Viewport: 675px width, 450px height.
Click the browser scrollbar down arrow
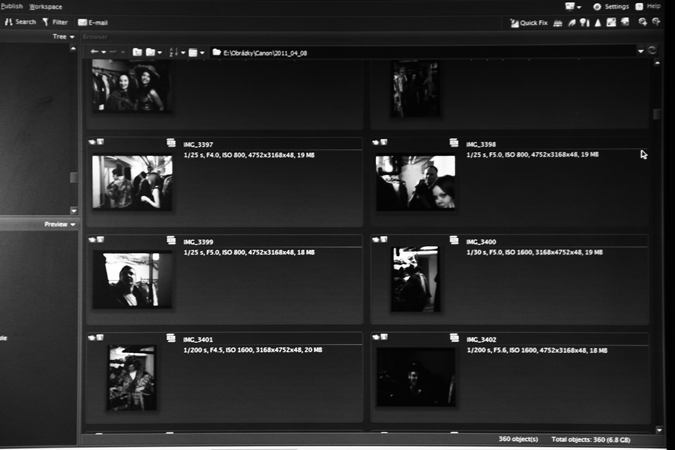[x=659, y=429]
